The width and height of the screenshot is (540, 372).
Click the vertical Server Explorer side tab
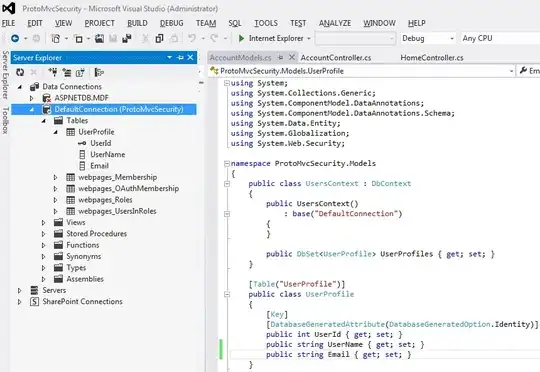[x=5, y=75]
